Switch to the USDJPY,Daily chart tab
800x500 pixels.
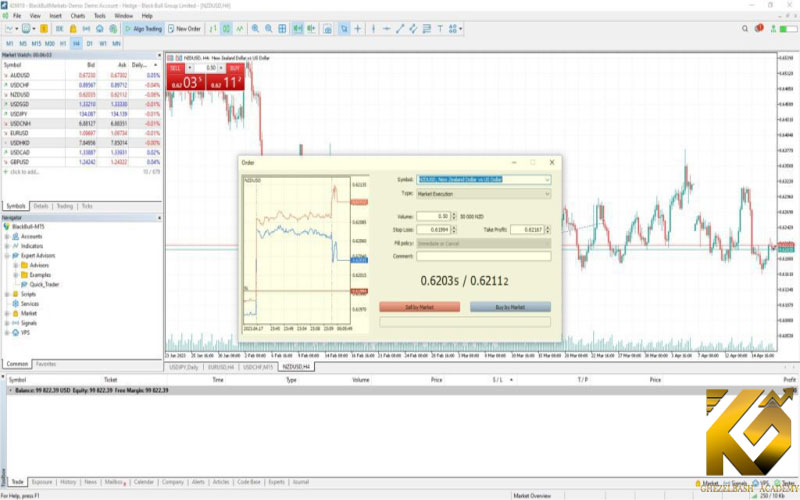pos(186,367)
